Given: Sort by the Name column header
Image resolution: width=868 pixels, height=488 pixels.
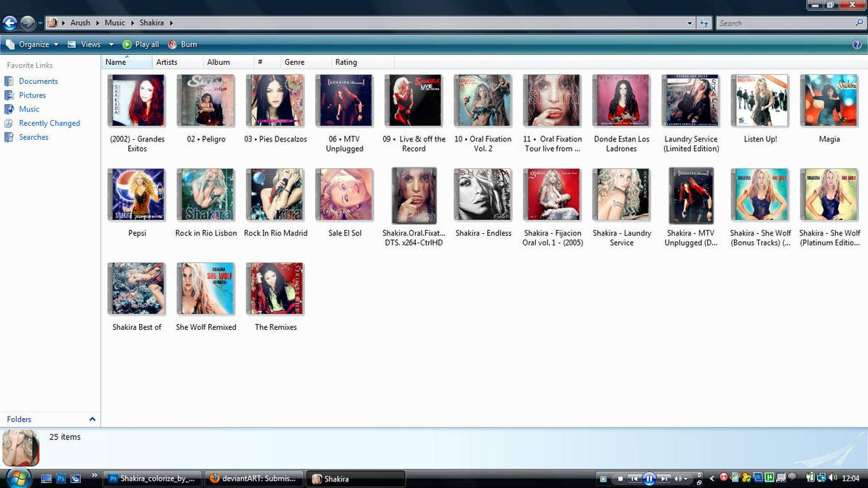Looking at the screenshot, I should tap(126, 62).
